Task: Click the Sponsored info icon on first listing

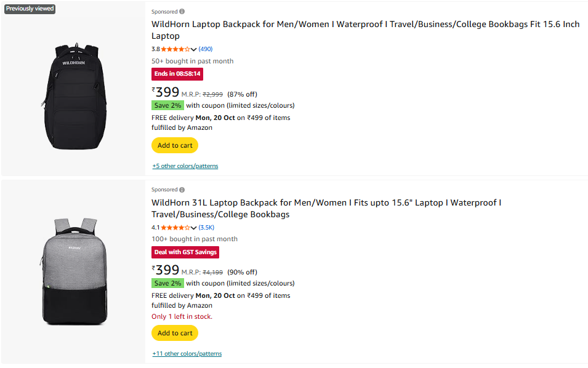Action: tap(182, 12)
